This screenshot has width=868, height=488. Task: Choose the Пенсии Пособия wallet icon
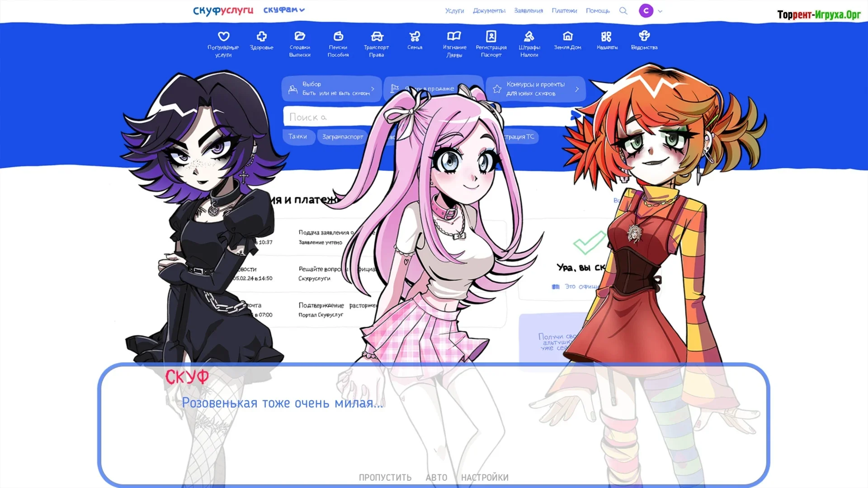pyautogui.click(x=338, y=36)
